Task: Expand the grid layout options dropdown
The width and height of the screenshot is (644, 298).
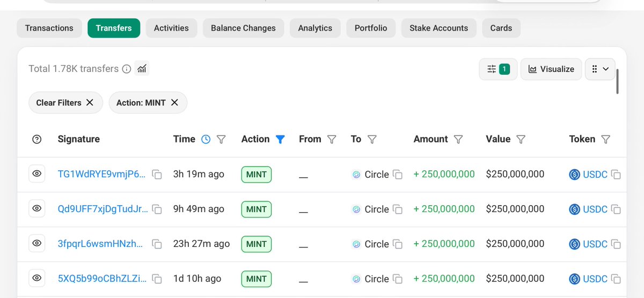Action: point(600,69)
